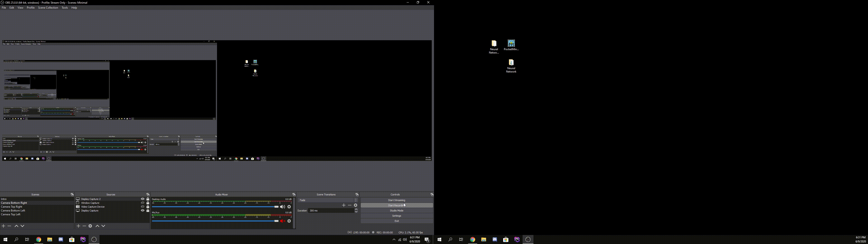
Task: Move selected source up arrow
Action: coord(97,226)
